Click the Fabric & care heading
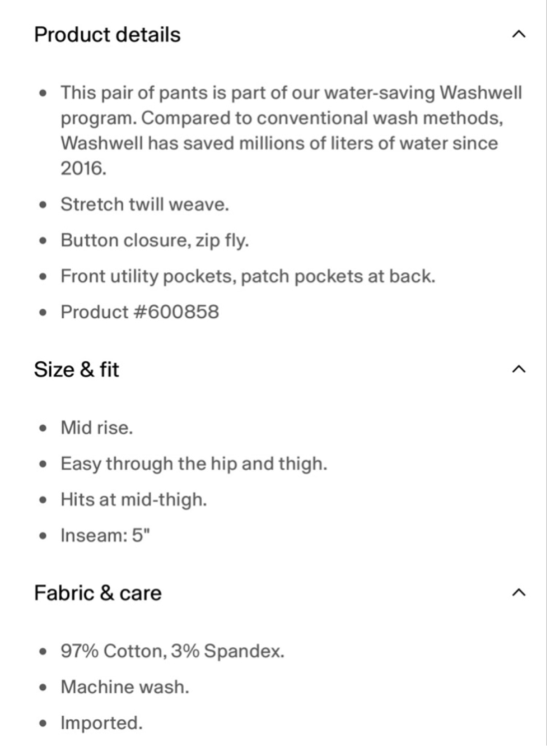The image size is (560, 747). click(x=98, y=592)
